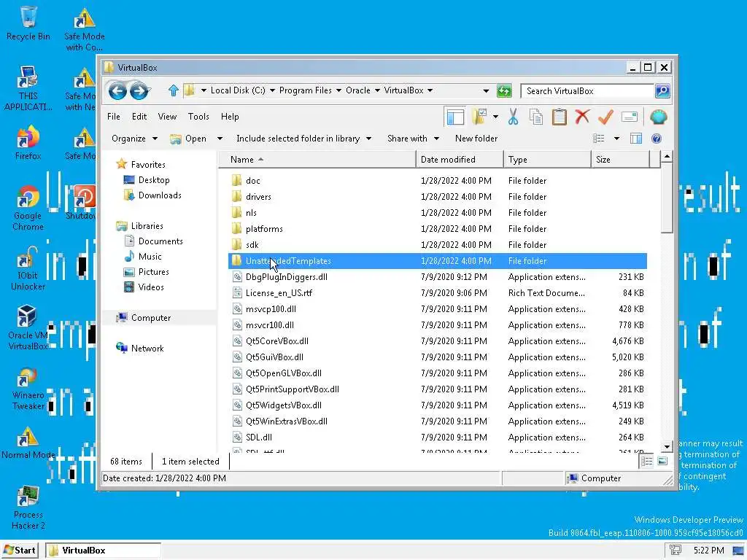Screen dimensions: 747x560
Task: Select the License_en_US.rtf file
Action: (x=438, y=293)
